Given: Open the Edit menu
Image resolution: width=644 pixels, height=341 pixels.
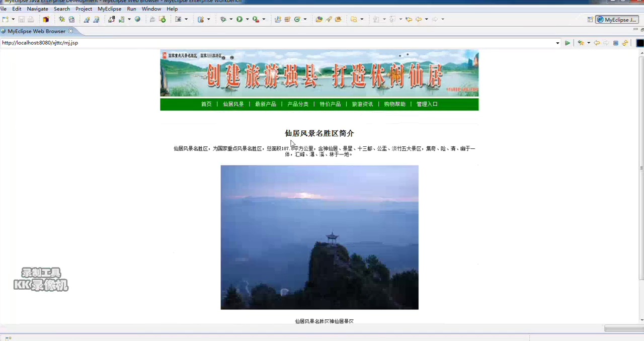Looking at the screenshot, I should point(17,9).
